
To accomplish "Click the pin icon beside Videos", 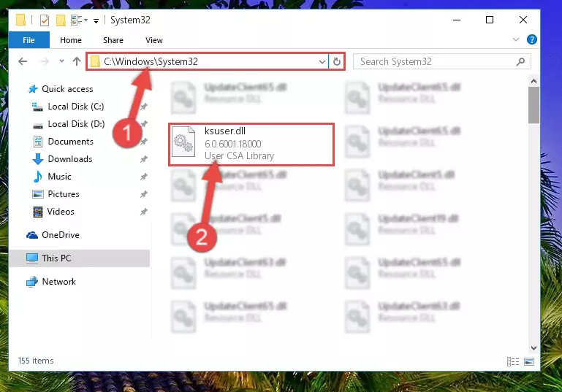I will [x=144, y=212].
